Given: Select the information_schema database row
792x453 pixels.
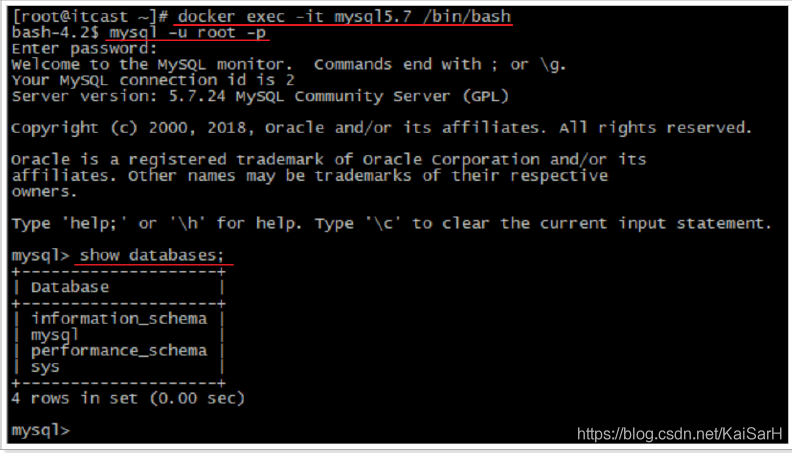Looking at the screenshot, I should click(x=119, y=319).
